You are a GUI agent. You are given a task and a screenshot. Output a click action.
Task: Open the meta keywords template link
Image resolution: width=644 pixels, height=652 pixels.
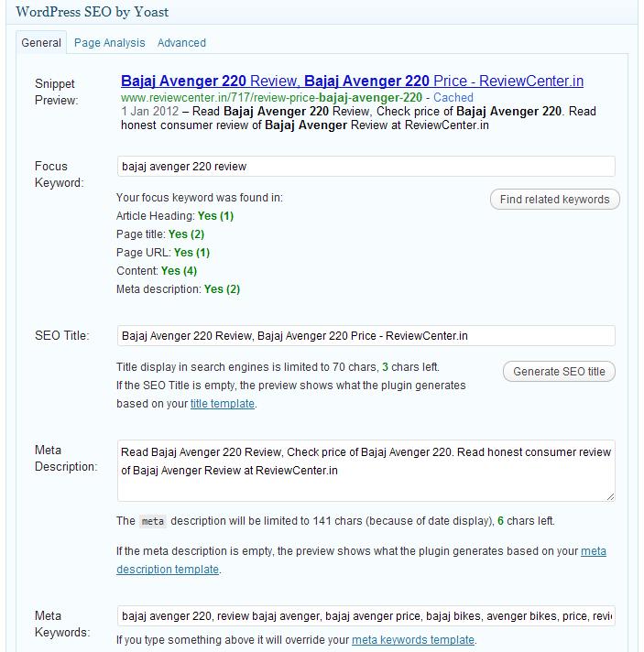413,639
